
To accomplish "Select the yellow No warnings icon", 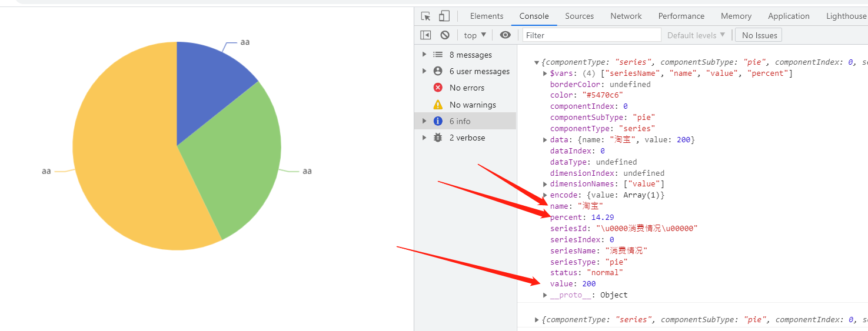I will [438, 105].
